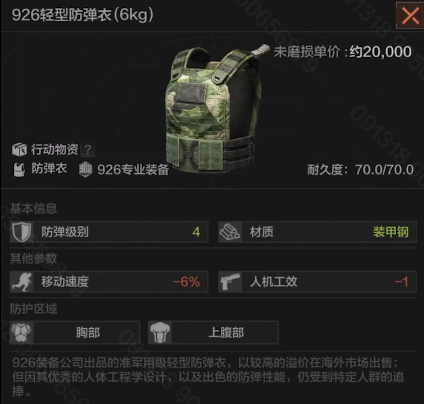Click the 926专业装备 hexagon brand icon
The width and height of the screenshot is (424, 404).
pos(85,169)
